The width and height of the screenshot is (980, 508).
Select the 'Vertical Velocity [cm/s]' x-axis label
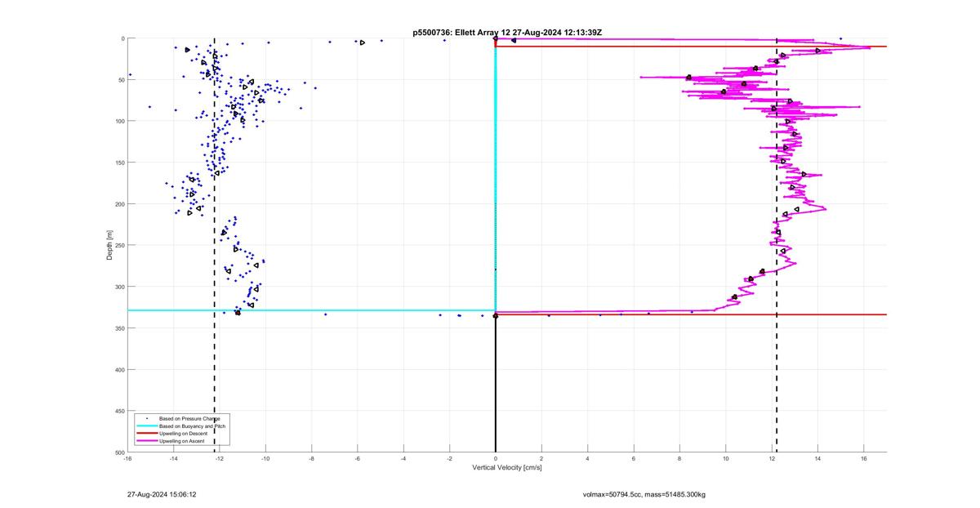pos(507,468)
